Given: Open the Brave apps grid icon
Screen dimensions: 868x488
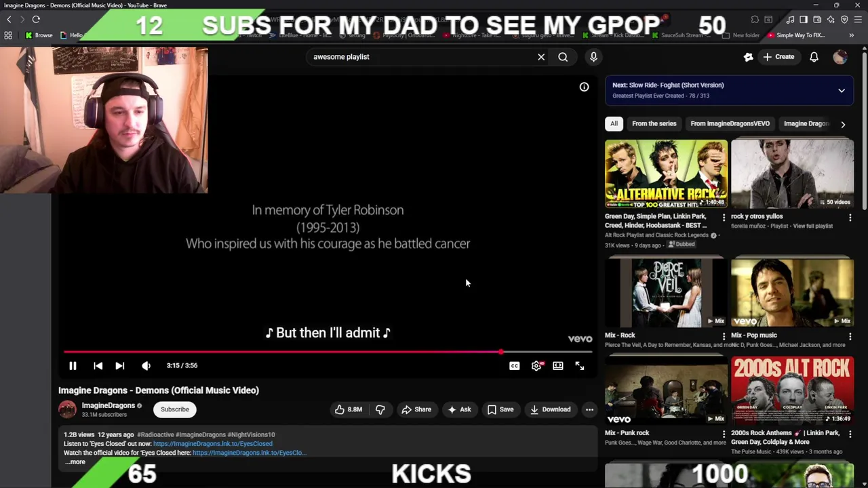Looking at the screenshot, I should (8, 35).
